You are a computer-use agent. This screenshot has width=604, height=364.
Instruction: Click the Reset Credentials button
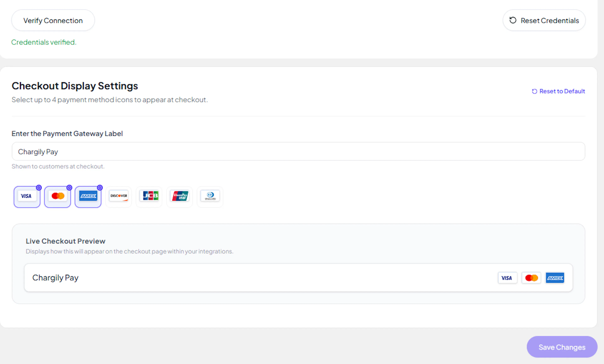[544, 20]
